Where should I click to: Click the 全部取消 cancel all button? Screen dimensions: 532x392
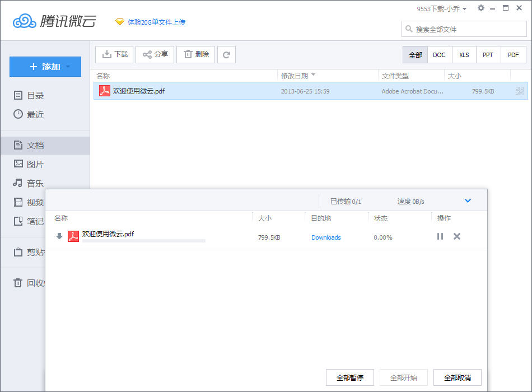coord(458,377)
